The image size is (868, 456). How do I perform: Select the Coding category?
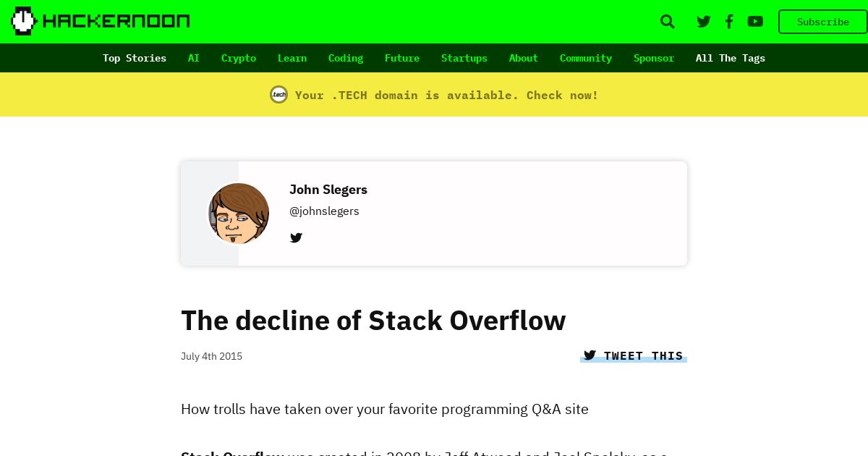(346, 58)
